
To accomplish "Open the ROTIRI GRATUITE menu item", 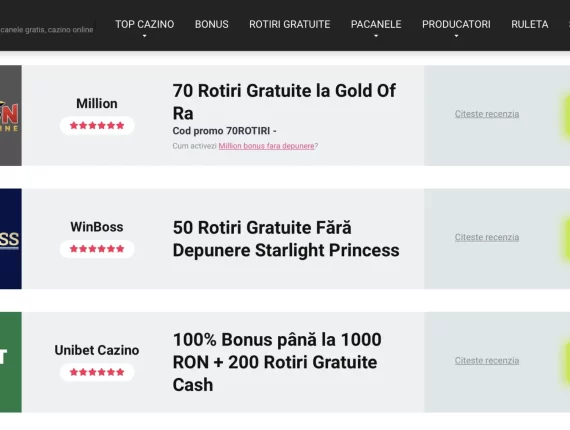I will [x=289, y=24].
